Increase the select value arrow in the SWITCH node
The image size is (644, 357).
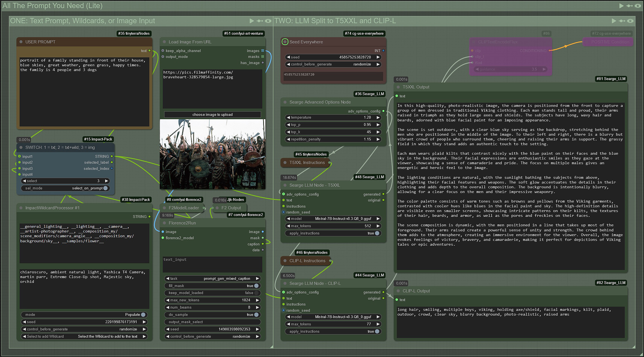coord(106,181)
